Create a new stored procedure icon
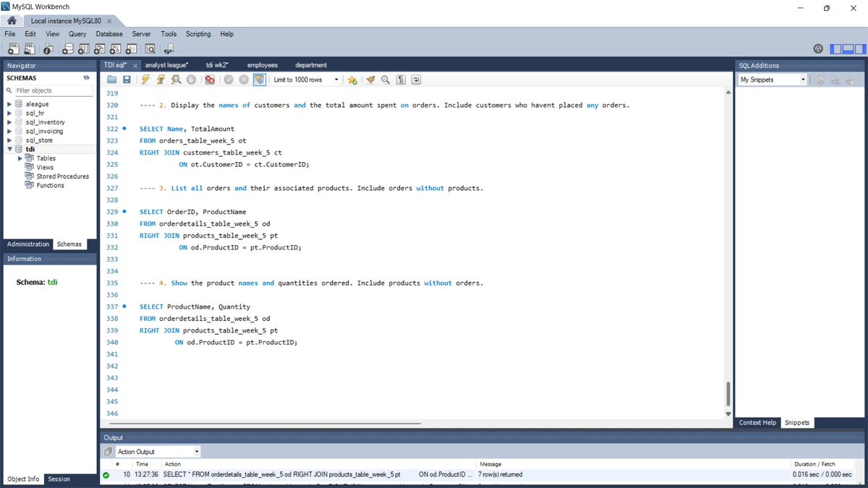Viewport: 868px width, 488px height. click(x=116, y=49)
